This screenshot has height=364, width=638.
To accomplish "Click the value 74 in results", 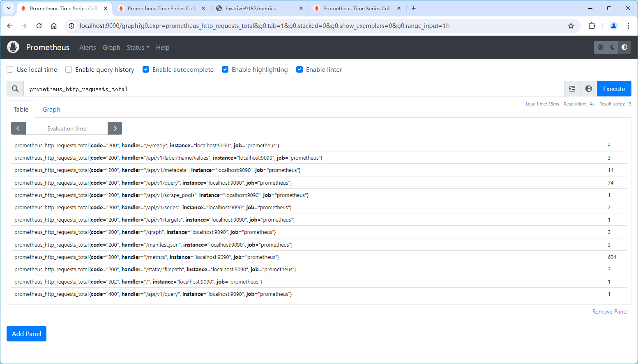I will pos(610,183).
